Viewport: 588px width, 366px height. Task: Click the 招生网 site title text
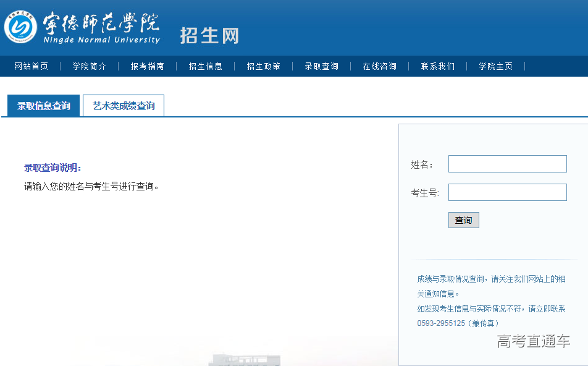tap(209, 35)
